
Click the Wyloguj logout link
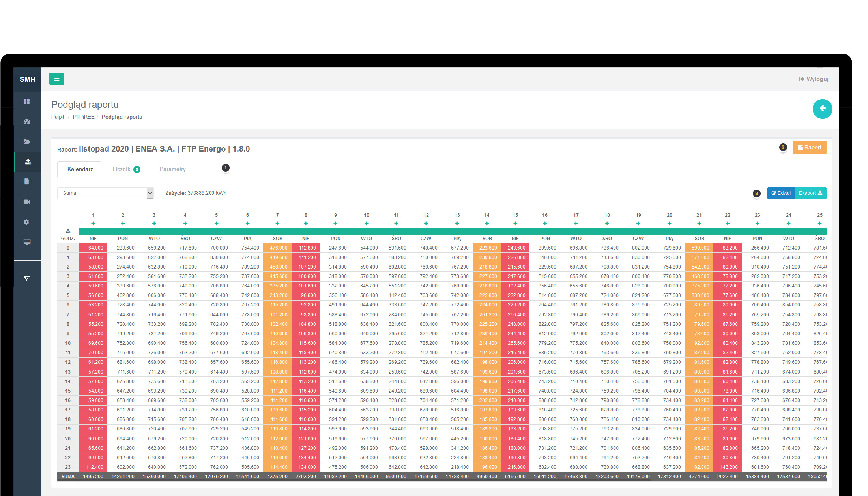click(814, 79)
